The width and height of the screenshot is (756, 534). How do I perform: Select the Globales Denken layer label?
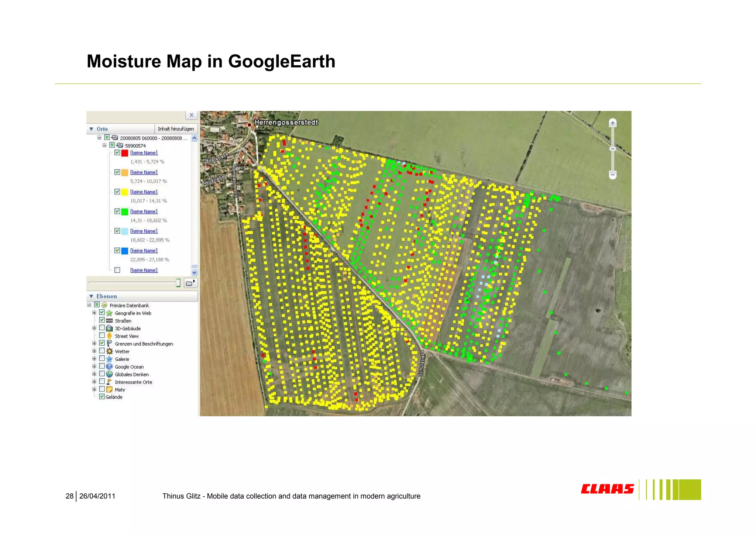coord(132,374)
